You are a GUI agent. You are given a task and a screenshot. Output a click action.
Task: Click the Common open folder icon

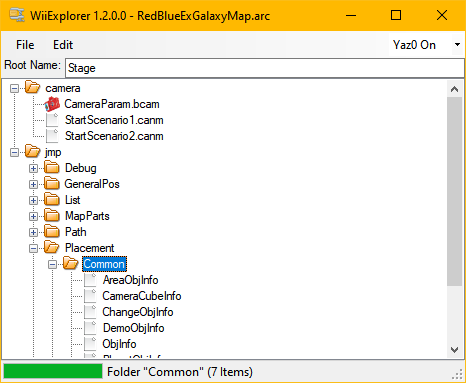[71, 264]
